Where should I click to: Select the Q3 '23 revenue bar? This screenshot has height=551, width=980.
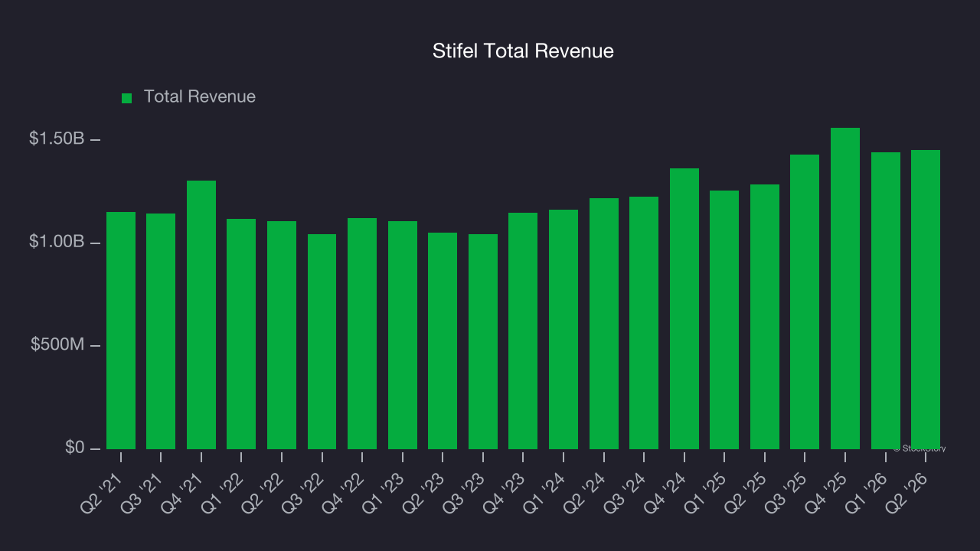click(x=483, y=341)
